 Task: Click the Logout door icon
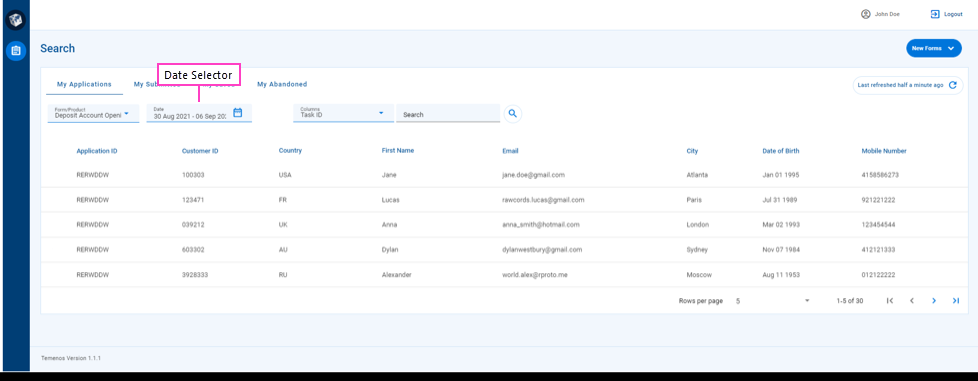935,14
